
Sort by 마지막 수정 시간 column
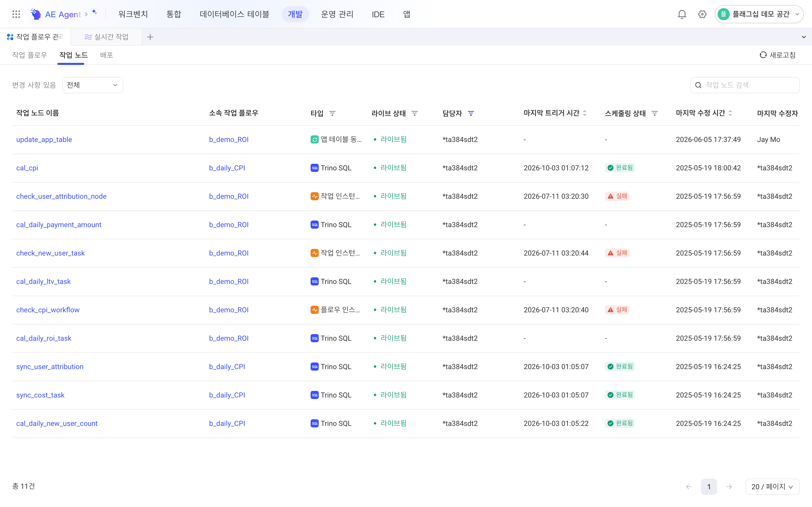pyautogui.click(x=730, y=113)
